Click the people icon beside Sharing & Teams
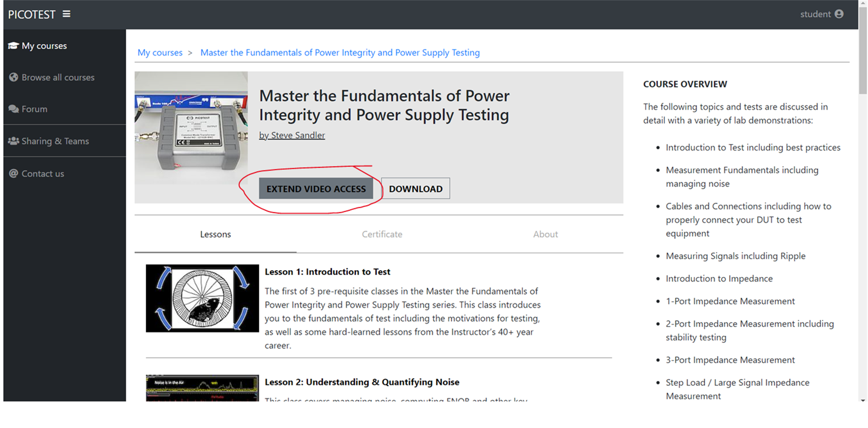The width and height of the screenshot is (868, 428). (x=14, y=141)
